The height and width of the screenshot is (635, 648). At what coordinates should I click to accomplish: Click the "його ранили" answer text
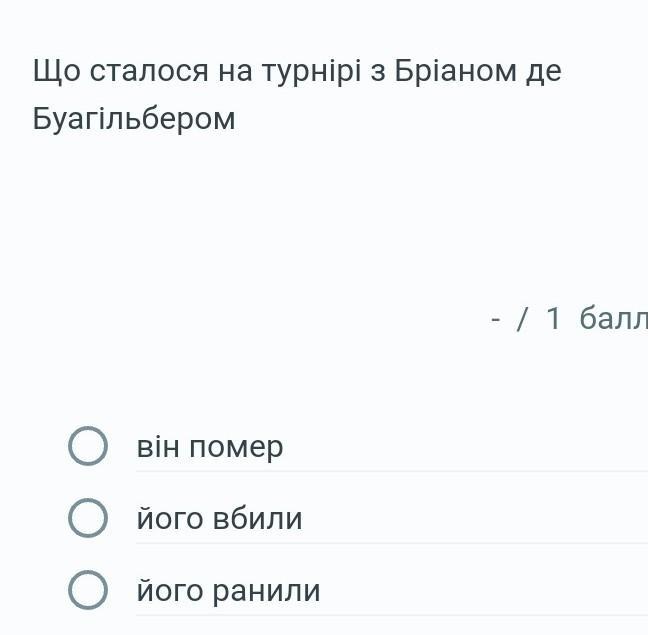click(228, 591)
